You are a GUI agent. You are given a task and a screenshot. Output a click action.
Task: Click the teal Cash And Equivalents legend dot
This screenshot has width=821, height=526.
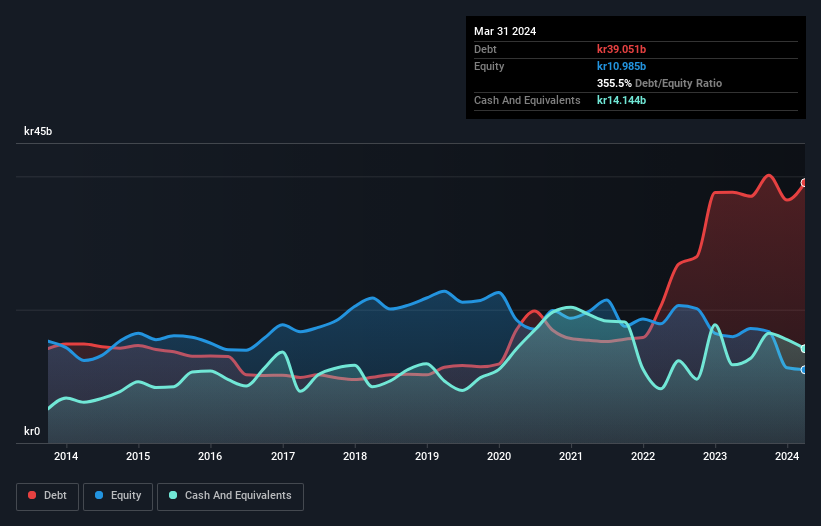click(x=173, y=495)
